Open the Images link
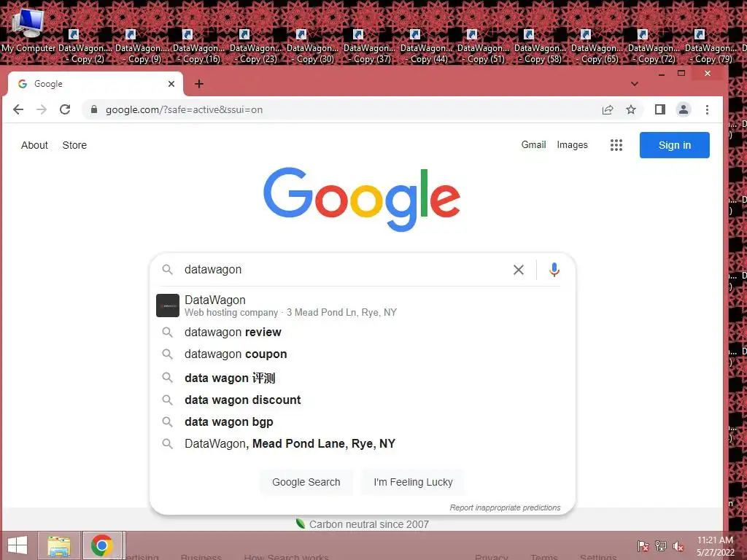This screenshot has width=747, height=560. (572, 145)
